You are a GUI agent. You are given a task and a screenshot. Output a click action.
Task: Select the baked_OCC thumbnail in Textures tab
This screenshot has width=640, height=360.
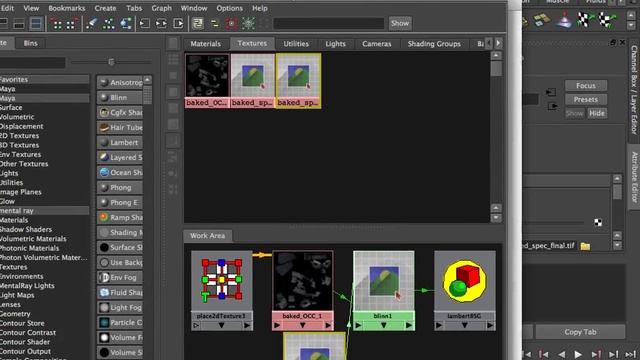pyautogui.click(x=207, y=80)
